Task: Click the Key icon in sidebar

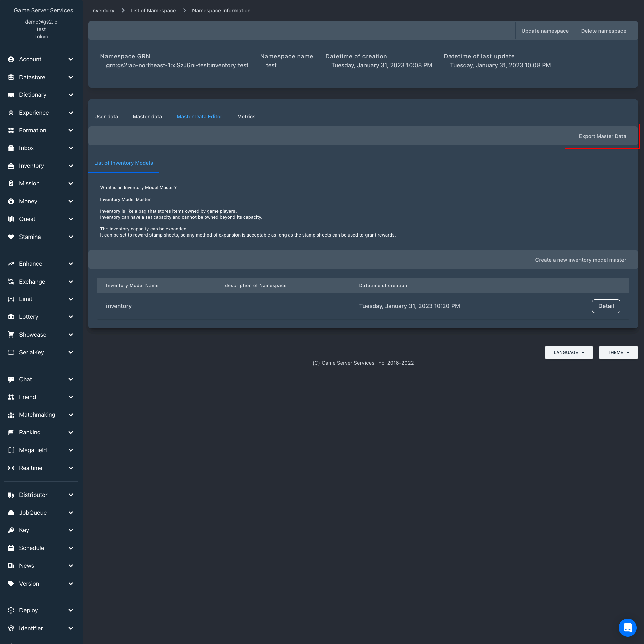Action: click(11, 530)
